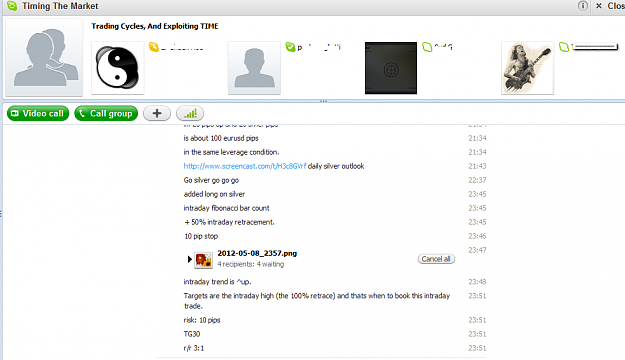Viewport: 625px width, 360px height.
Task: Open the conversation info icon
Action: [x=583, y=6]
